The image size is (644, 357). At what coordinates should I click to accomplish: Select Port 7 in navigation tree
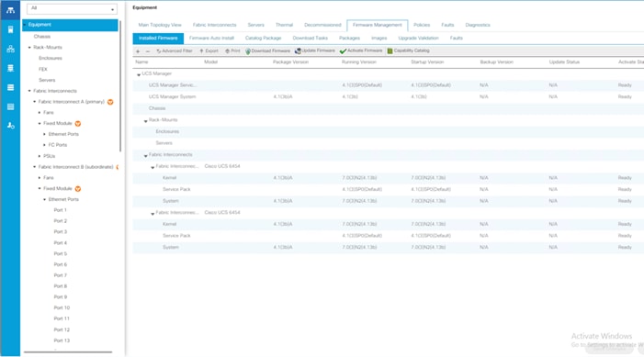60,275
